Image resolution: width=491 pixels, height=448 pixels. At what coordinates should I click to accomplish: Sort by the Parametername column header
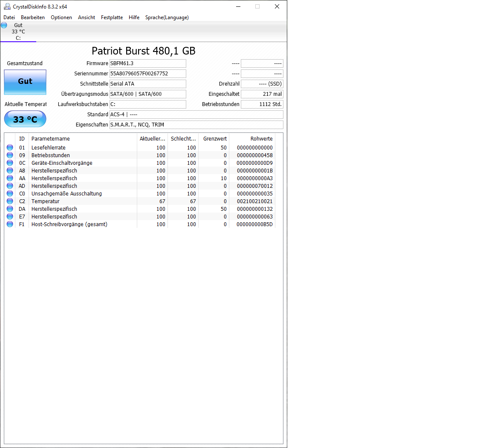click(83, 138)
